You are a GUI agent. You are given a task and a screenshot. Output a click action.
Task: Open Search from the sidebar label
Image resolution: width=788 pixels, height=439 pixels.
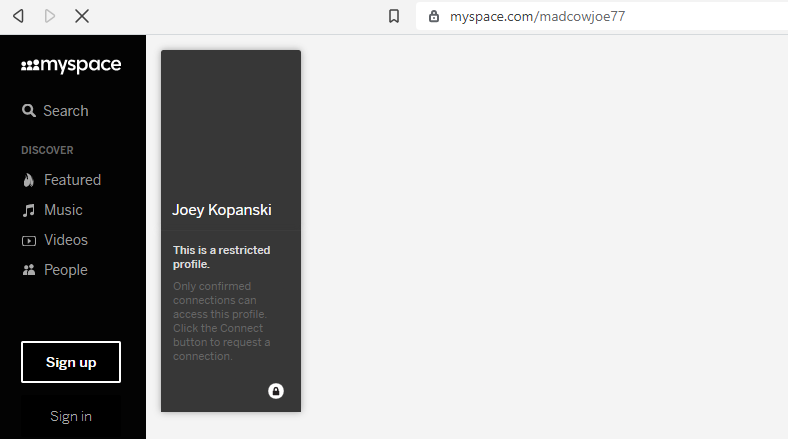tap(66, 111)
